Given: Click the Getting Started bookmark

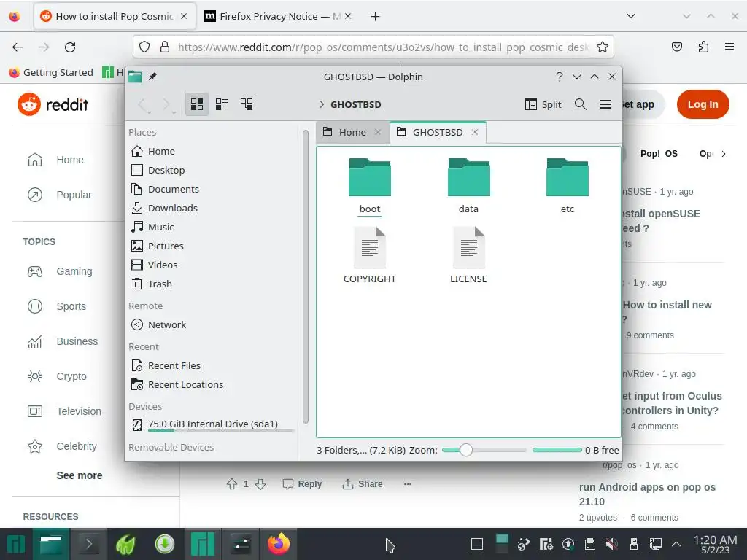Looking at the screenshot, I should pos(51,72).
